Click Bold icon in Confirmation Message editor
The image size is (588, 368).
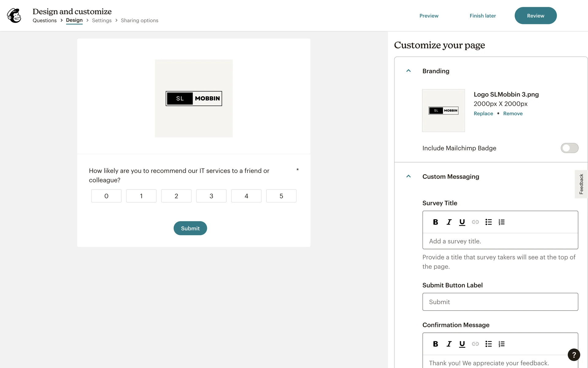click(x=435, y=344)
